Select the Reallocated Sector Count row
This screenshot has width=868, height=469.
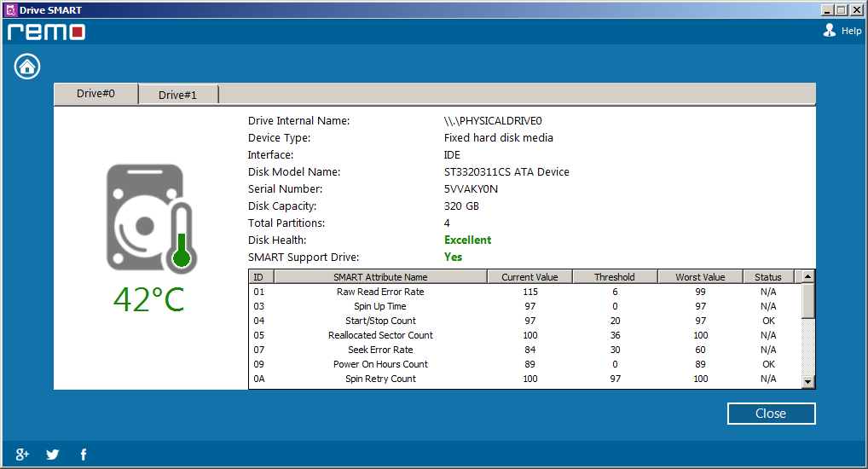click(x=380, y=335)
